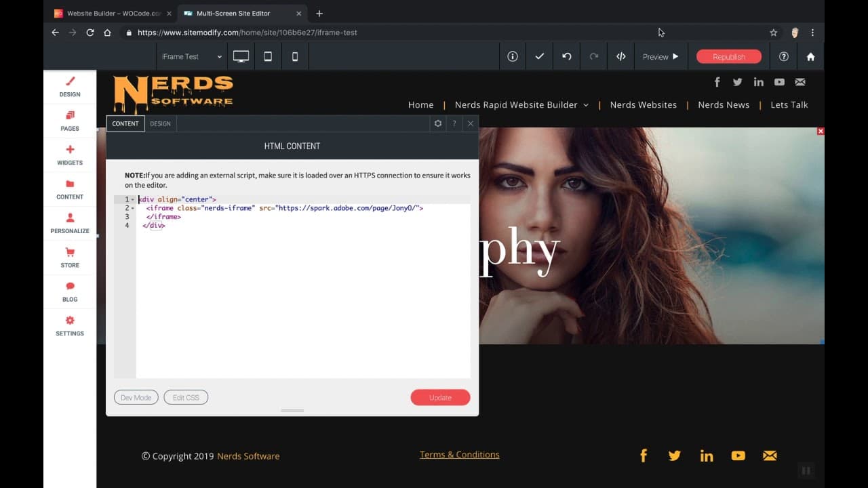Screen dimensions: 868x488
Task: Reload the browser page
Action: pyautogui.click(x=90, y=33)
